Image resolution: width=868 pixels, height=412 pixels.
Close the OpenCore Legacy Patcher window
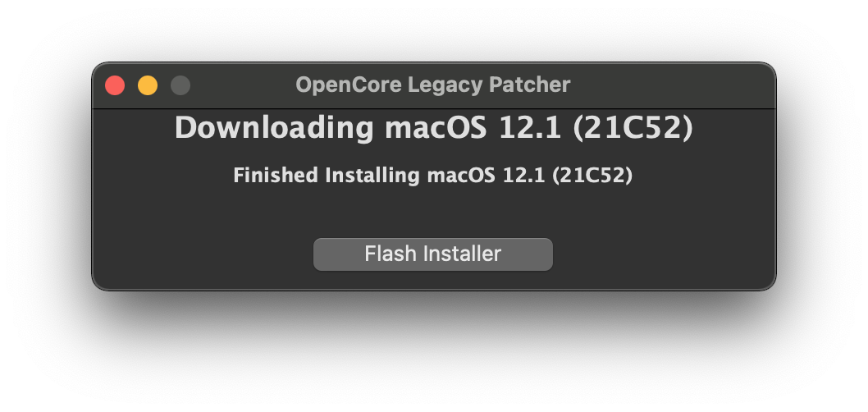115,85
